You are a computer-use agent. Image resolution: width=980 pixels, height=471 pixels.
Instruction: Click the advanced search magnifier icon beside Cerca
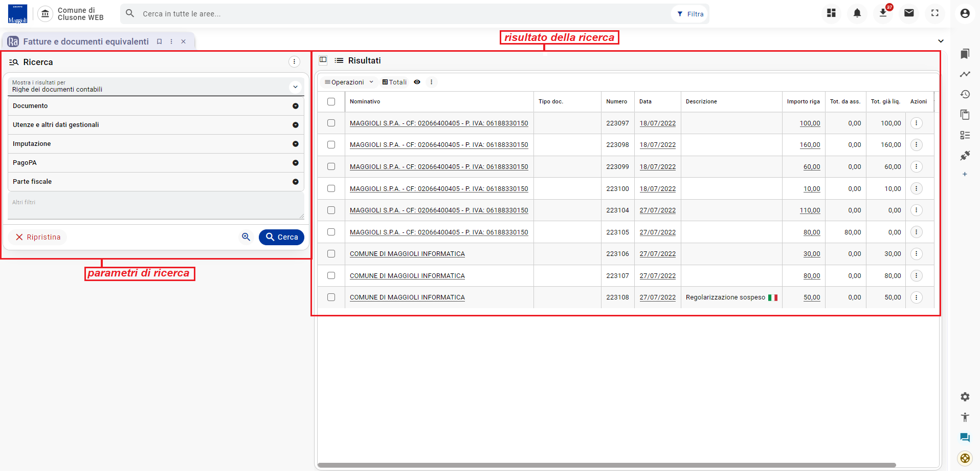coord(246,237)
